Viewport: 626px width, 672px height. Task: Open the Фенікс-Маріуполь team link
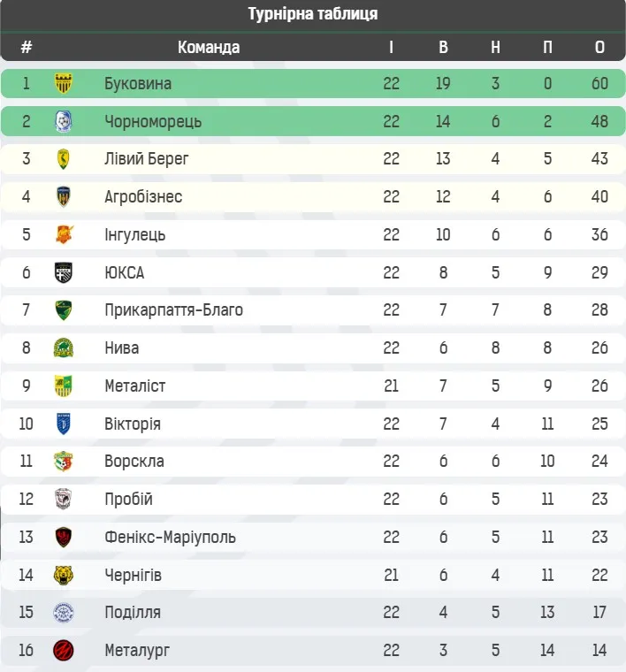click(x=170, y=537)
